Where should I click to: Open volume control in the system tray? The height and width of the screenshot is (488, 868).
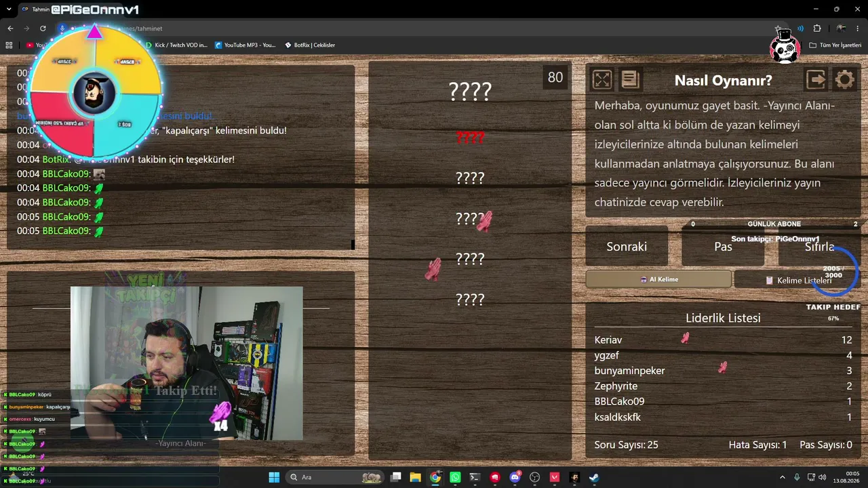tap(823, 477)
